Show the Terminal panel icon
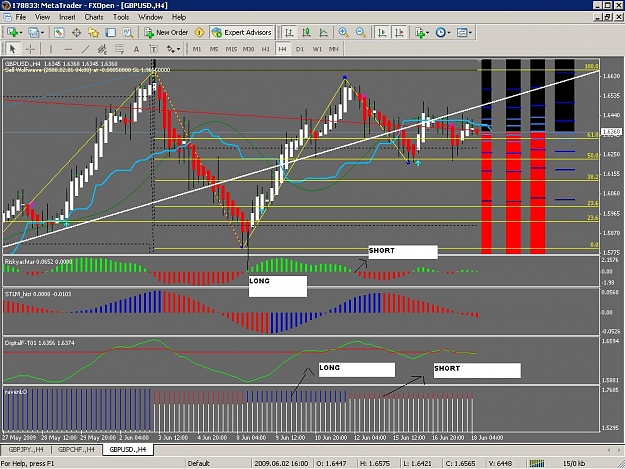This screenshot has width=625, height=469. click(x=110, y=33)
